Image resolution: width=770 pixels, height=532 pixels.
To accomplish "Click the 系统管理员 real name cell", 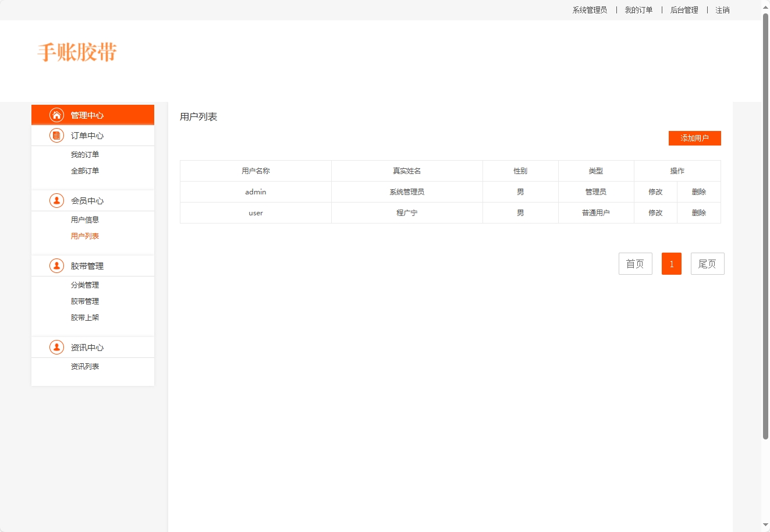I will [x=407, y=191].
